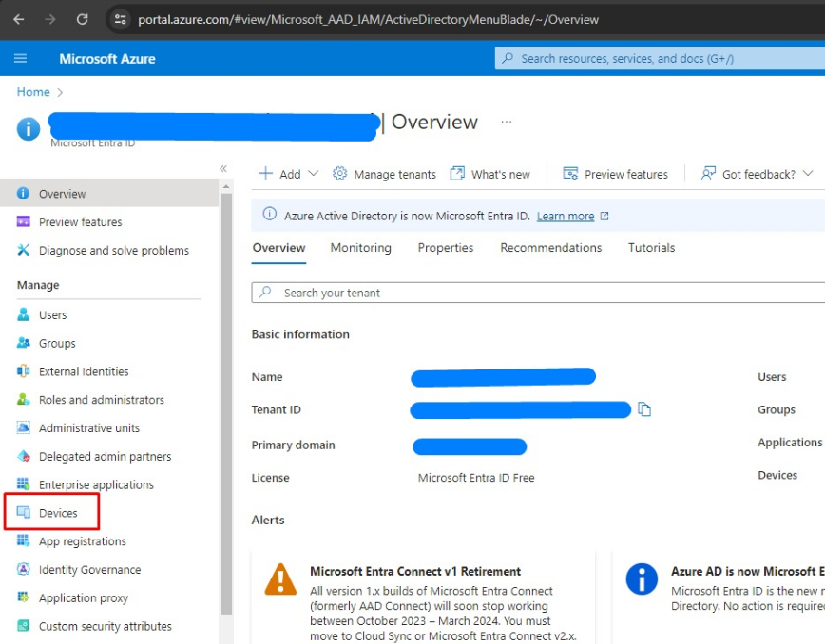The image size is (825, 644).
Task: Click the chevron after the Home breadcrumb
Action: [60, 92]
